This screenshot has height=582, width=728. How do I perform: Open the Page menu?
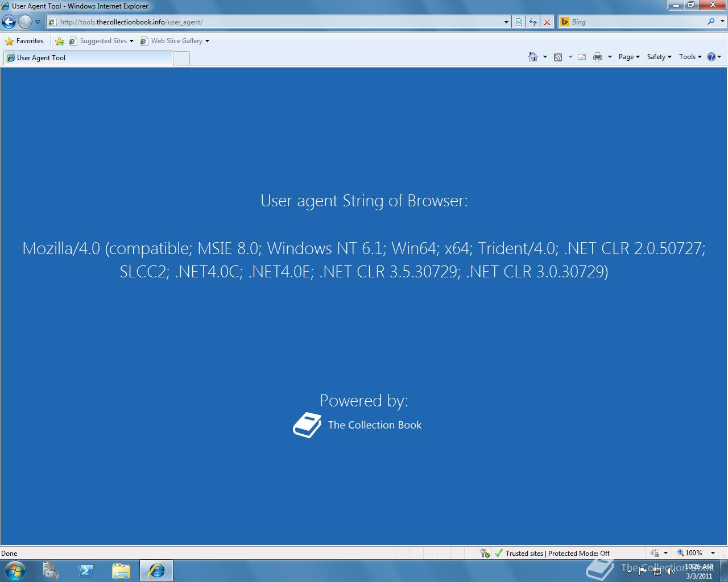[629, 57]
